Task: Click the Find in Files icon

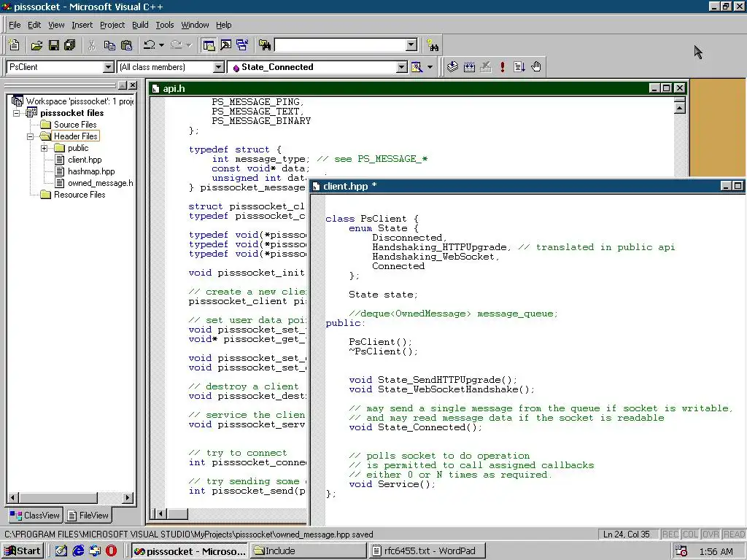Action: [x=265, y=45]
